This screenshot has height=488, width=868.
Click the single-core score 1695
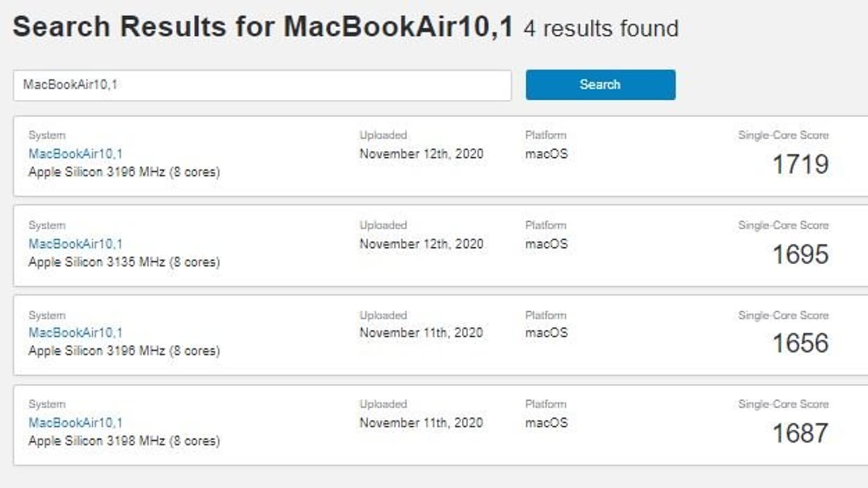point(800,255)
